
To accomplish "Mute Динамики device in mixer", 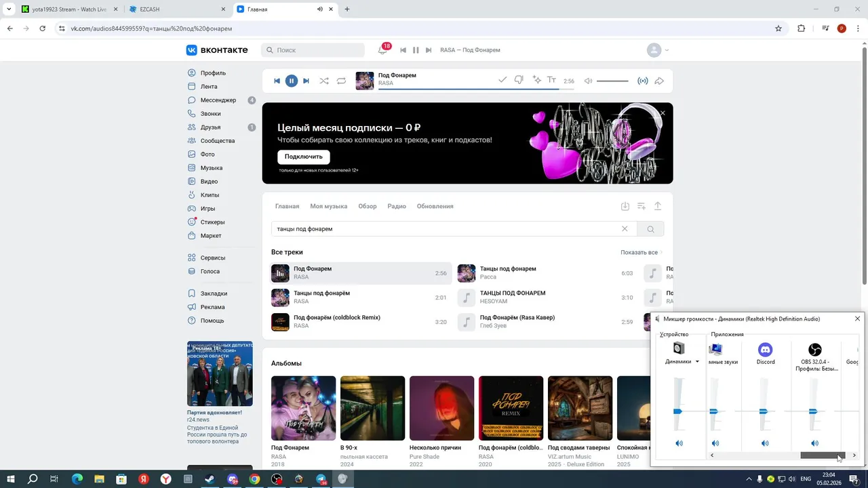I will coord(679,443).
